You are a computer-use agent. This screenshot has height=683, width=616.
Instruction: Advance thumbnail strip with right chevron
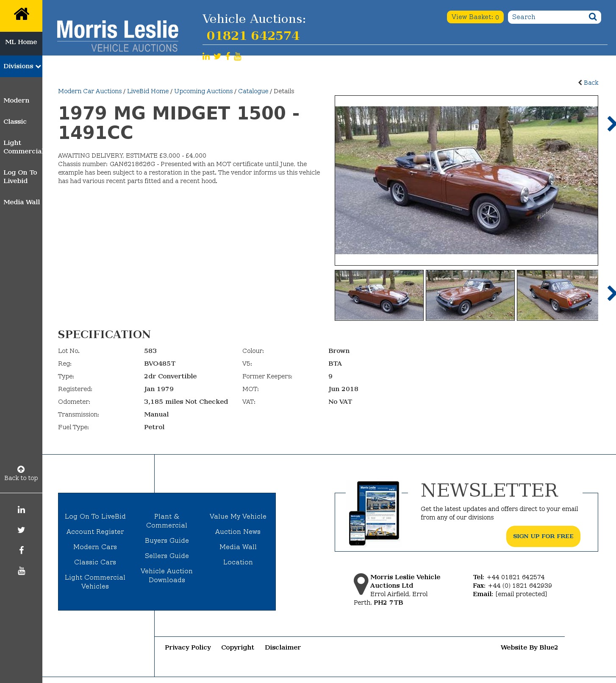click(x=611, y=293)
